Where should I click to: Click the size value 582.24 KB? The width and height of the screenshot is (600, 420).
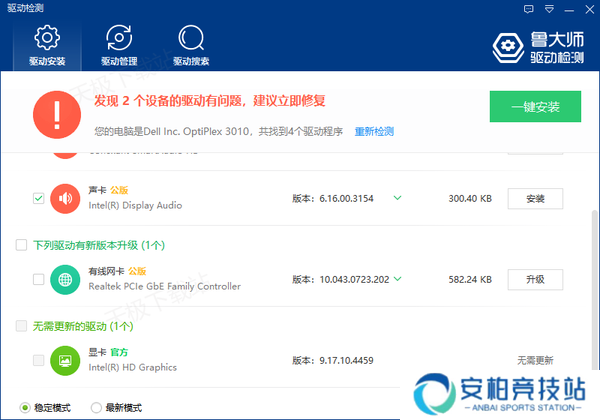pyautogui.click(x=470, y=280)
